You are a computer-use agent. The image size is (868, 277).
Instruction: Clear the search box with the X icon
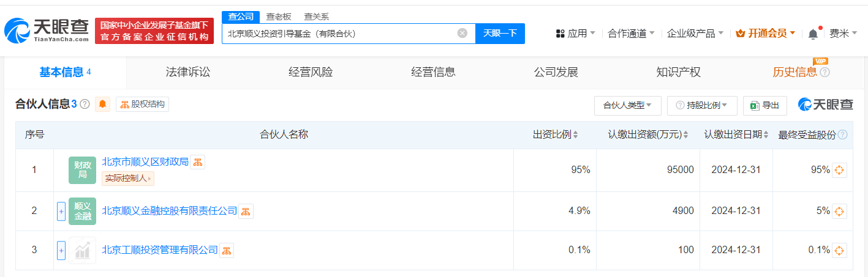pos(462,33)
